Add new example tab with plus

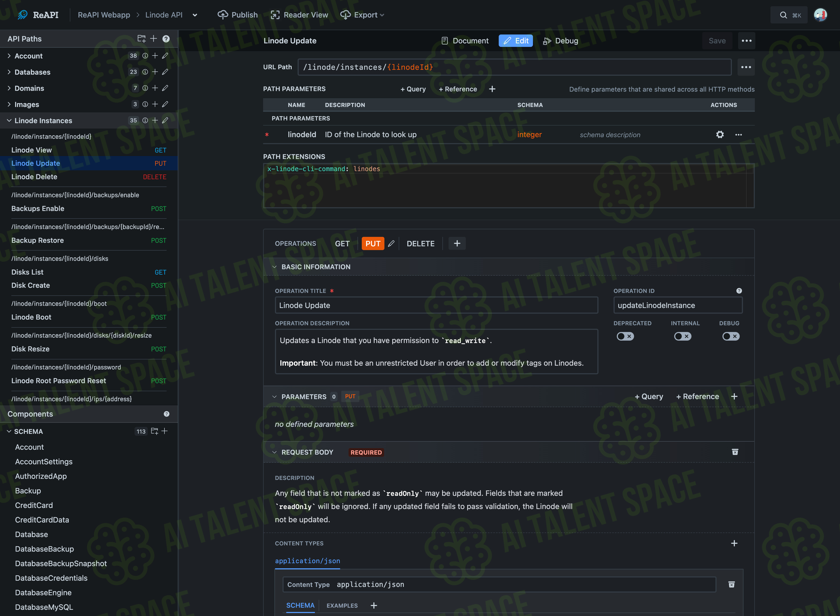[x=374, y=605]
